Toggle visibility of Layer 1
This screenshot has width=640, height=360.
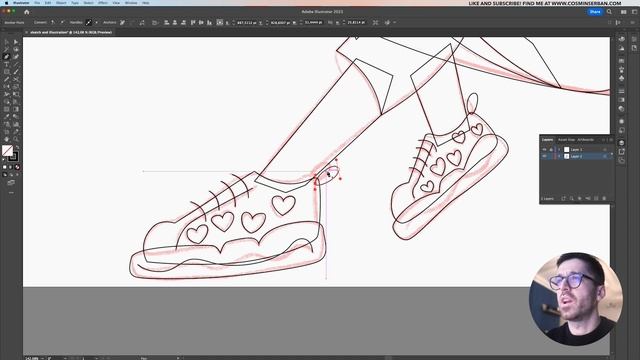[x=544, y=149]
